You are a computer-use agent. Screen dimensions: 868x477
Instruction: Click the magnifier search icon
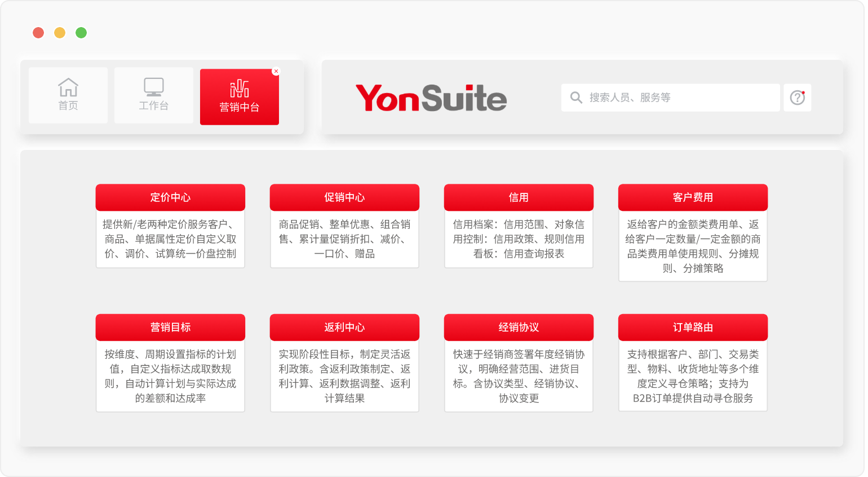click(x=576, y=98)
